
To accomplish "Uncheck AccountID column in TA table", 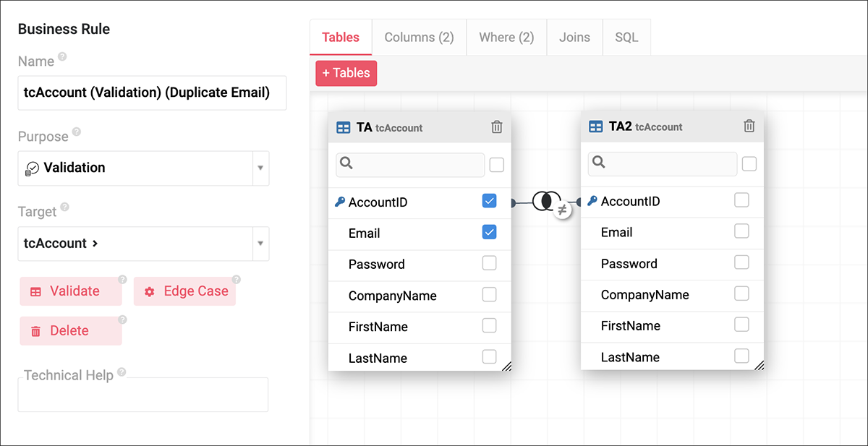I will tap(489, 201).
